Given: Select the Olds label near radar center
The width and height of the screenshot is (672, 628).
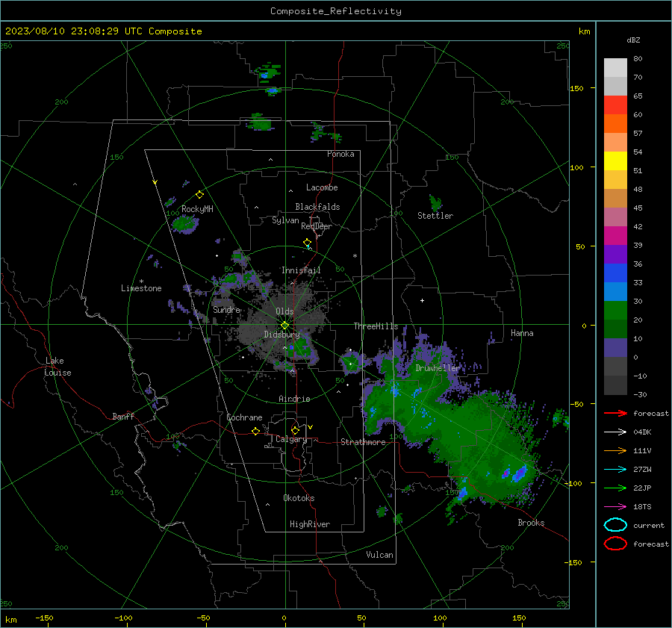Looking at the screenshot, I should tap(284, 311).
